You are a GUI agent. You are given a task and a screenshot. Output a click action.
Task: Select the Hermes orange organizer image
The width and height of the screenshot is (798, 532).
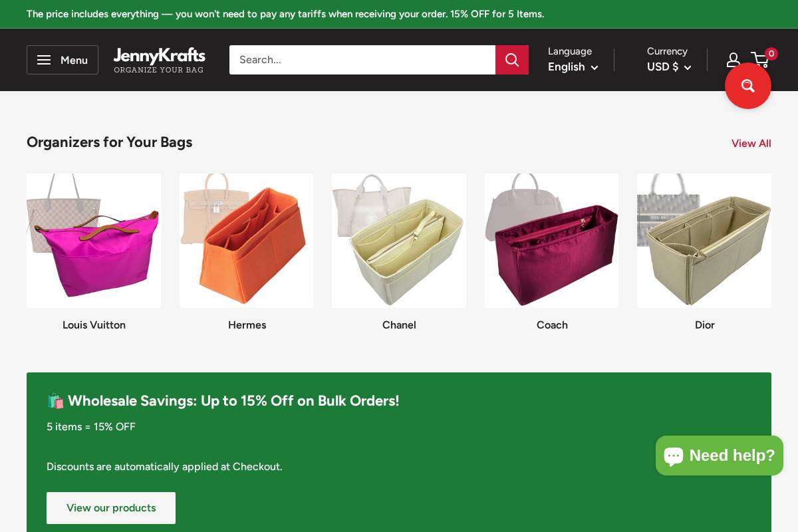click(x=246, y=241)
